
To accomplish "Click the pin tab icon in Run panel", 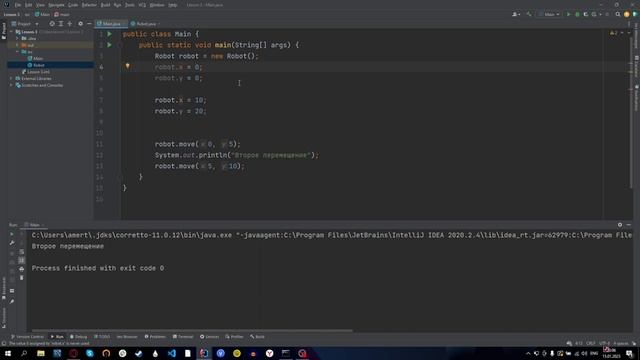I will (12, 301).
